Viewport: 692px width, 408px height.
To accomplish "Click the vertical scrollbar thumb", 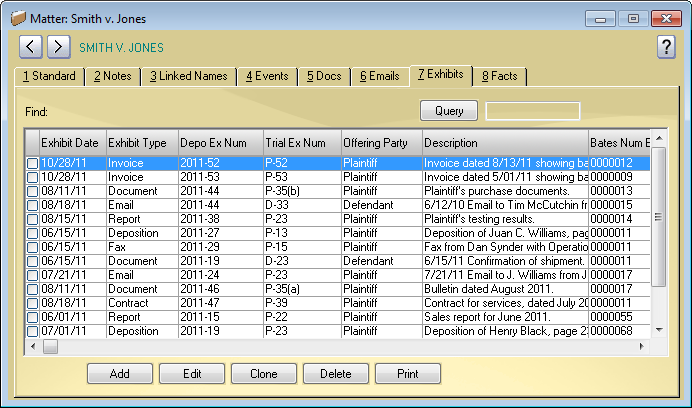I will pos(658,217).
